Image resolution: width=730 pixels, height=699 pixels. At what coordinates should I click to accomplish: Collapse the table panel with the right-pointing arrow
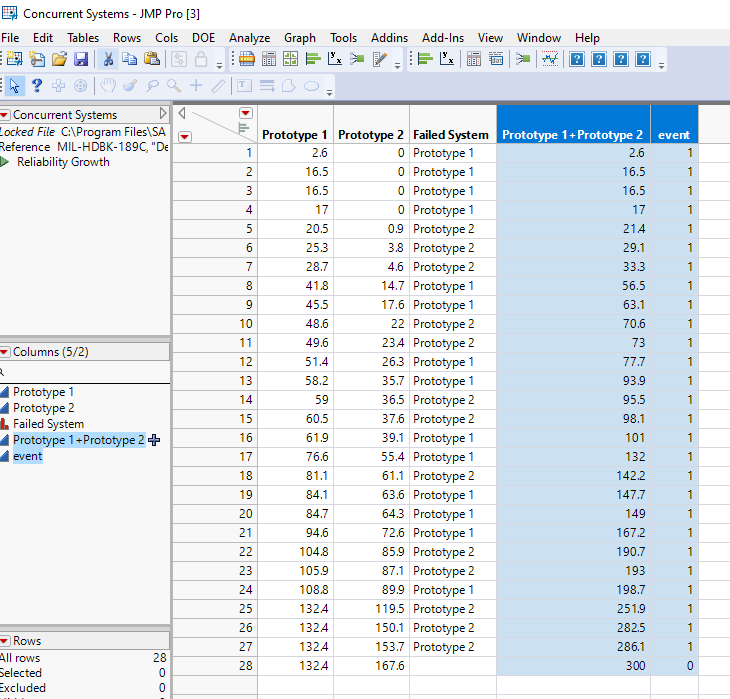pos(162,113)
